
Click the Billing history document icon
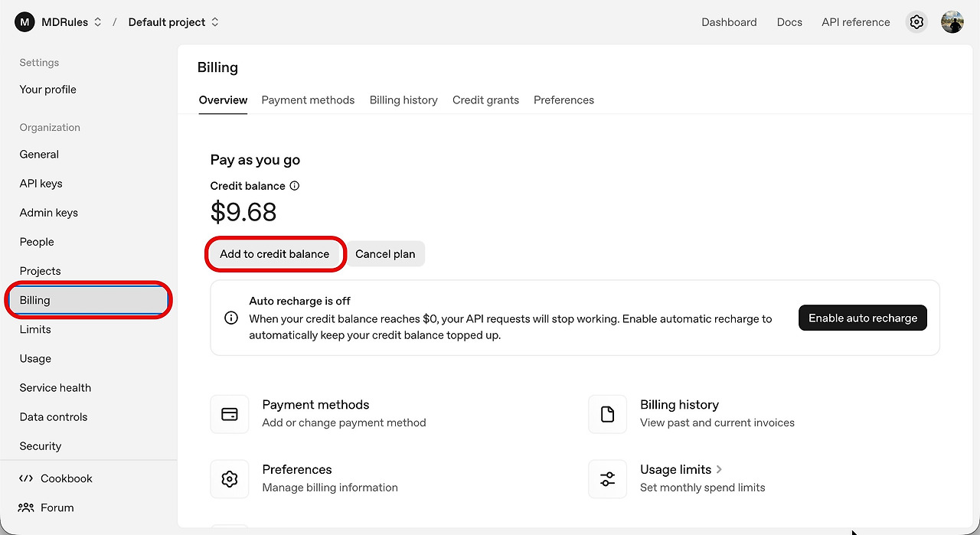point(608,414)
